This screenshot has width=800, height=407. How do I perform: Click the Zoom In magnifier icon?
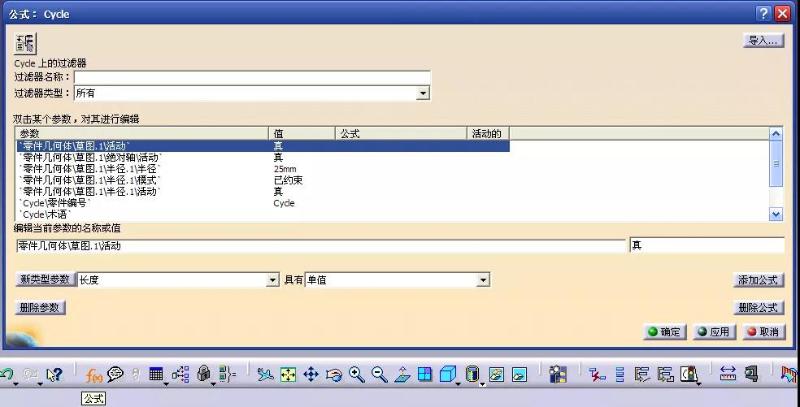[x=357, y=374]
